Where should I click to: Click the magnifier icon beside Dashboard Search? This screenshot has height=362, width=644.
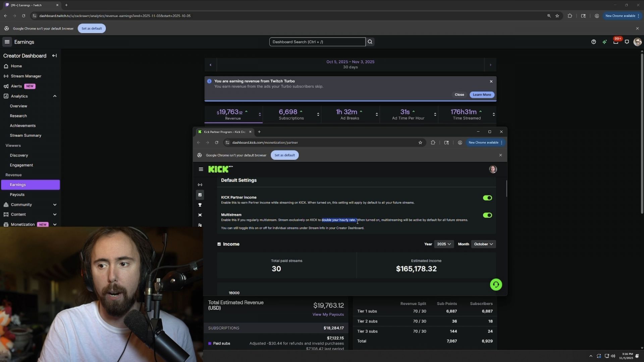point(370,42)
